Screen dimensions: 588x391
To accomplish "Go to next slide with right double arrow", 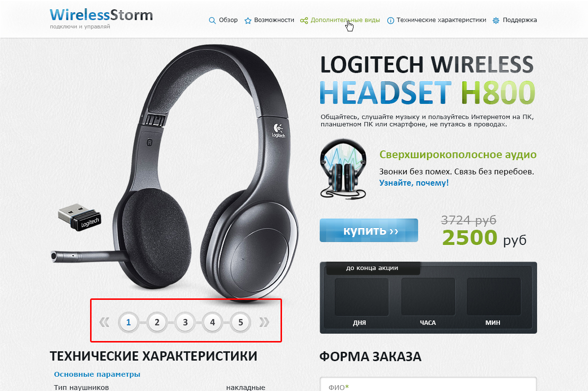I will pyautogui.click(x=264, y=322).
